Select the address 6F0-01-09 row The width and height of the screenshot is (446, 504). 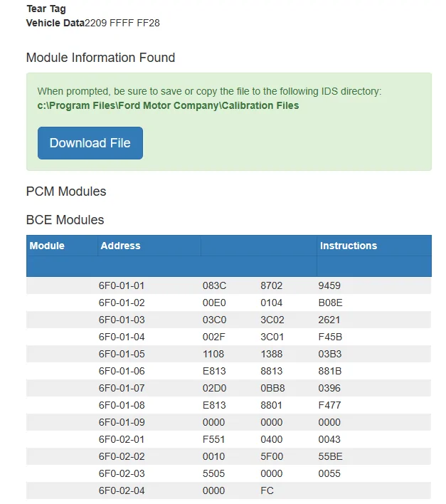(228, 422)
